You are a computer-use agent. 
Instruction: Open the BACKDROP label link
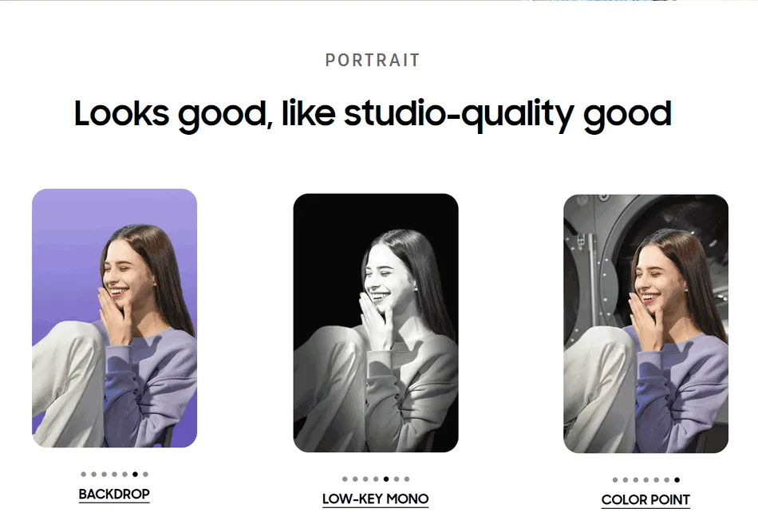tap(114, 495)
